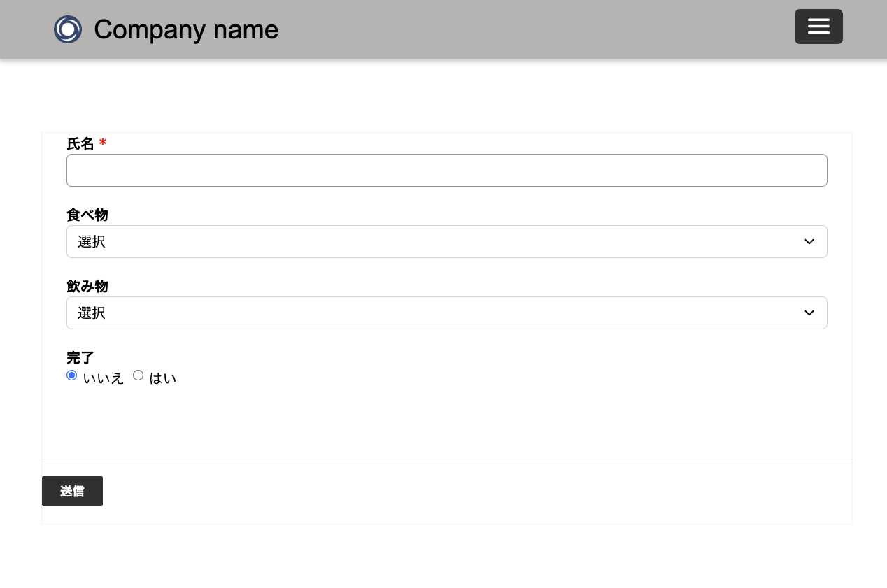Click the red required asterisk beside 氏名

tap(103, 143)
